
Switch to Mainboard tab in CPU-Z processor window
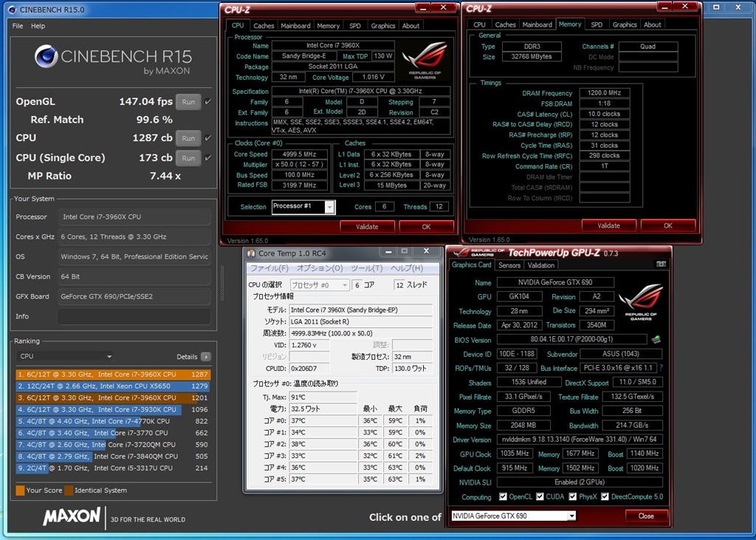[x=295, y=26]
